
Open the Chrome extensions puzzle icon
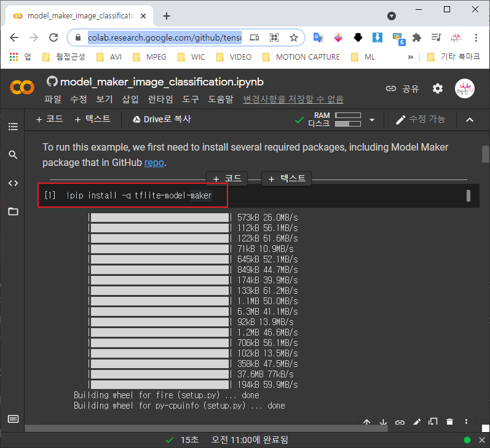pos(417,38)
